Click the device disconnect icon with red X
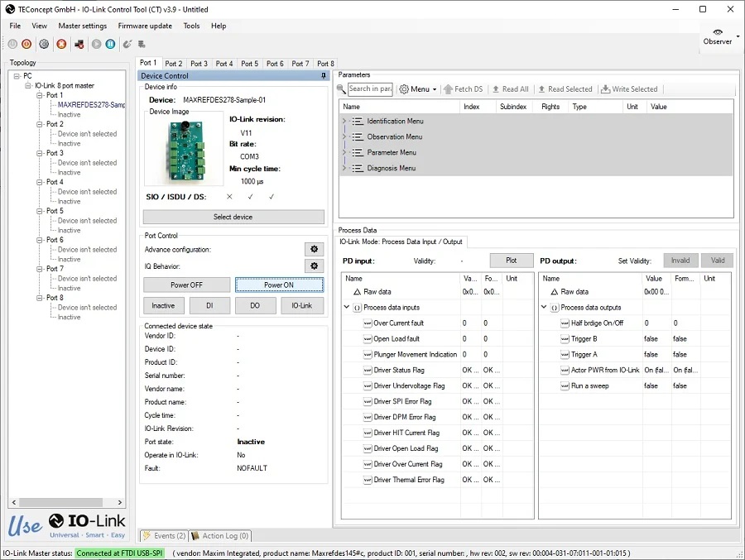This screenshot has width=745, height=560. tap(79, 44)
